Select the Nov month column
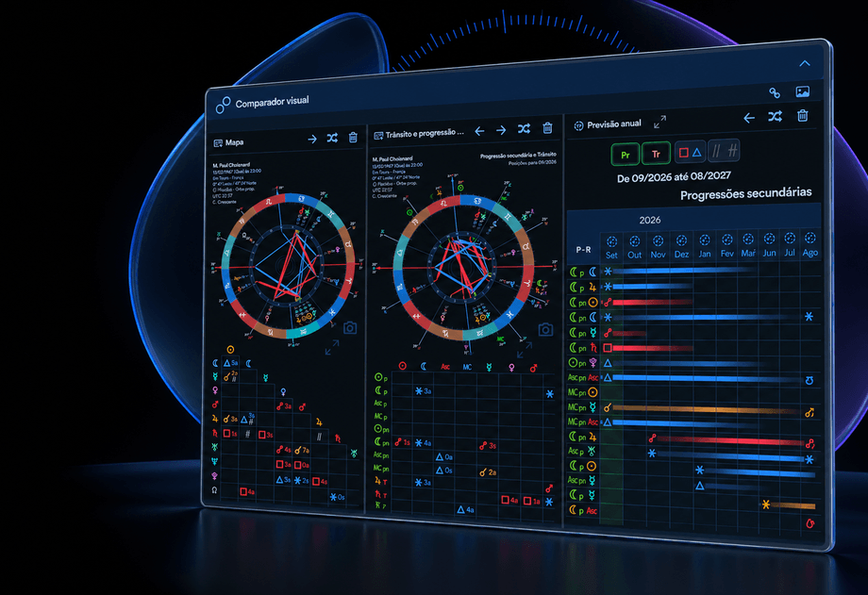Image resolution: width=868 pixels, height=595 pixels. pos(658,247)
